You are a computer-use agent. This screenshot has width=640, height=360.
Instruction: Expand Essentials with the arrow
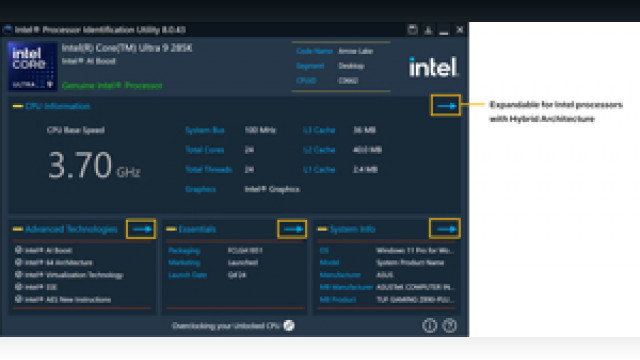point(292,229)
